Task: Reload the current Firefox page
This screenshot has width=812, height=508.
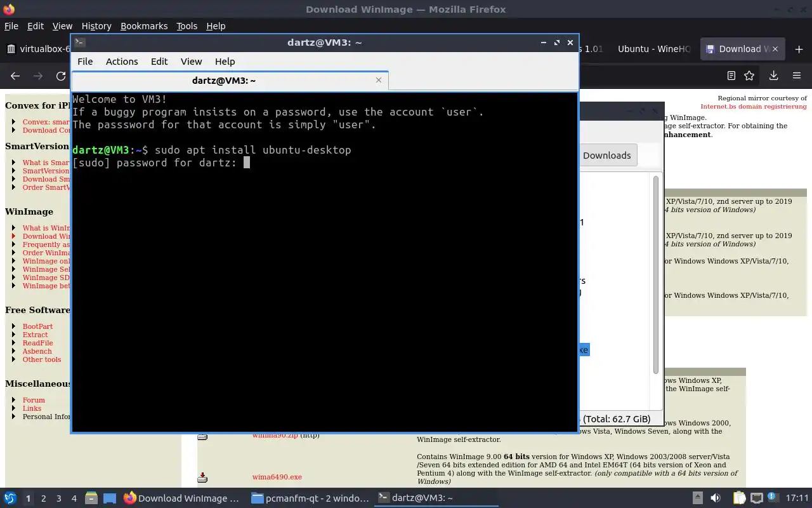Action: coord(61,76)
